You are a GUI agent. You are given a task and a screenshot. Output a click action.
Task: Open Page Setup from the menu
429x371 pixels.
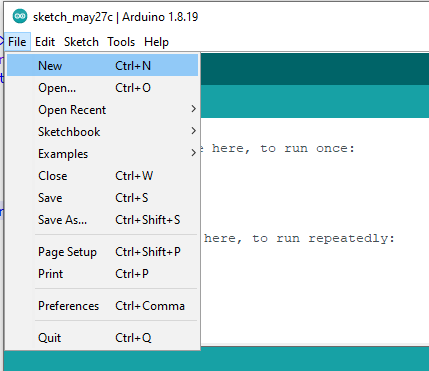tap(103, 252)
